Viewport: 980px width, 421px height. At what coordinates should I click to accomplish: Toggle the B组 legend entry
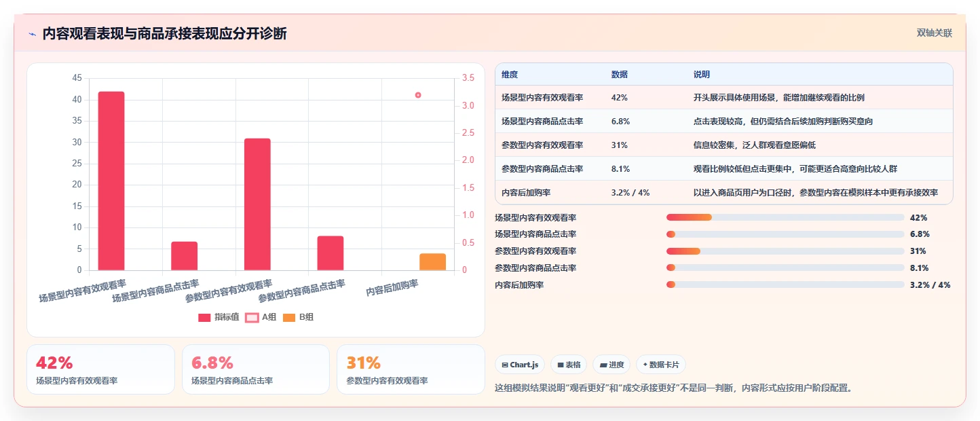(x=298, y=317)
